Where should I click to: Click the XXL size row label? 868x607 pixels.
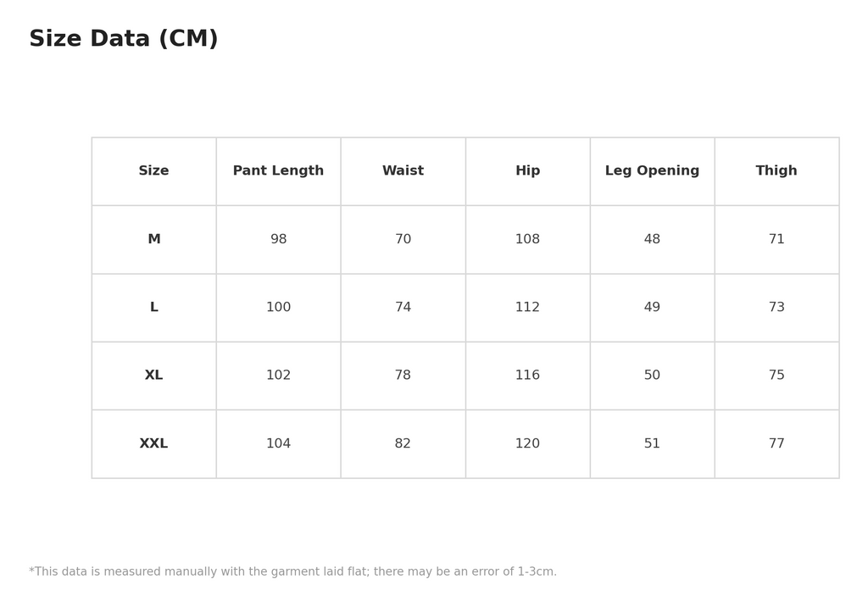(154, 443)
